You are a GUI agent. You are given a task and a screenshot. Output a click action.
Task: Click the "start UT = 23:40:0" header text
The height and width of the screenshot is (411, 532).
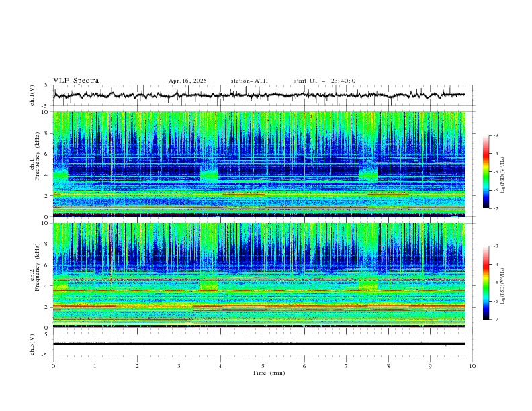tap(324, 81)
